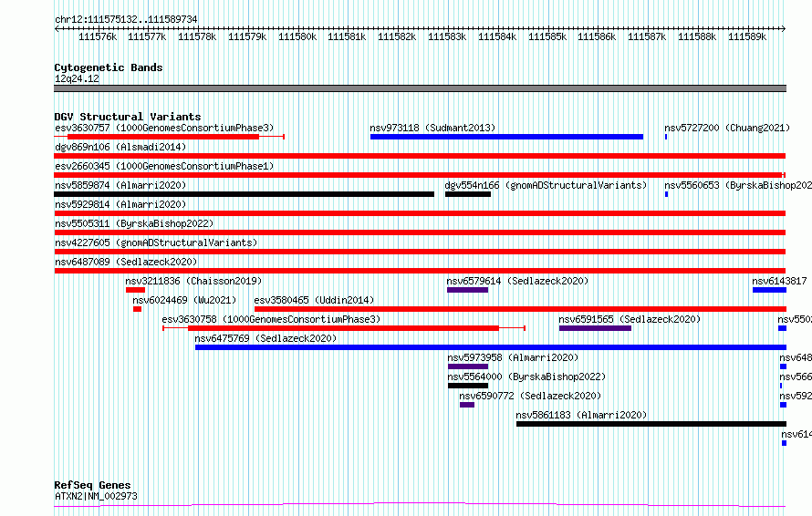Click the 111579k ruler label
This screenshot has width=812, height=516.
tap(247, 36)
